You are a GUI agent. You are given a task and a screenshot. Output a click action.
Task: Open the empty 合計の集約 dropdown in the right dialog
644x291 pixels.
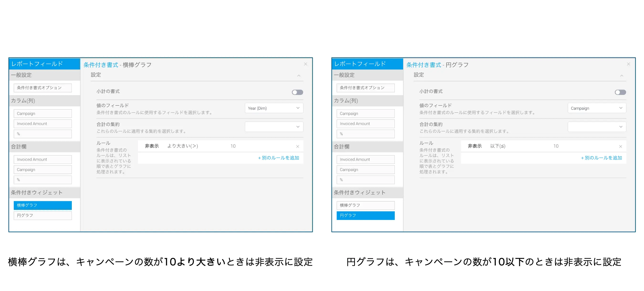(597, 127)
